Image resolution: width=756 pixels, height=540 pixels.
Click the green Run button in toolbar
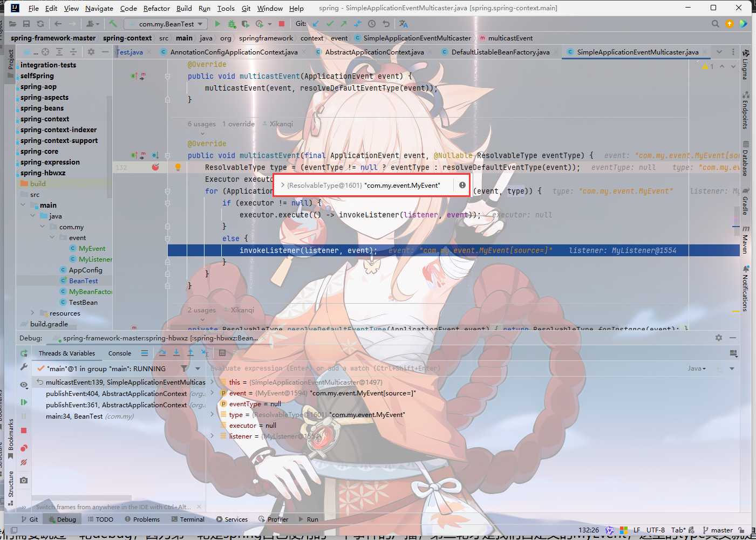click(x=217, y=24)
